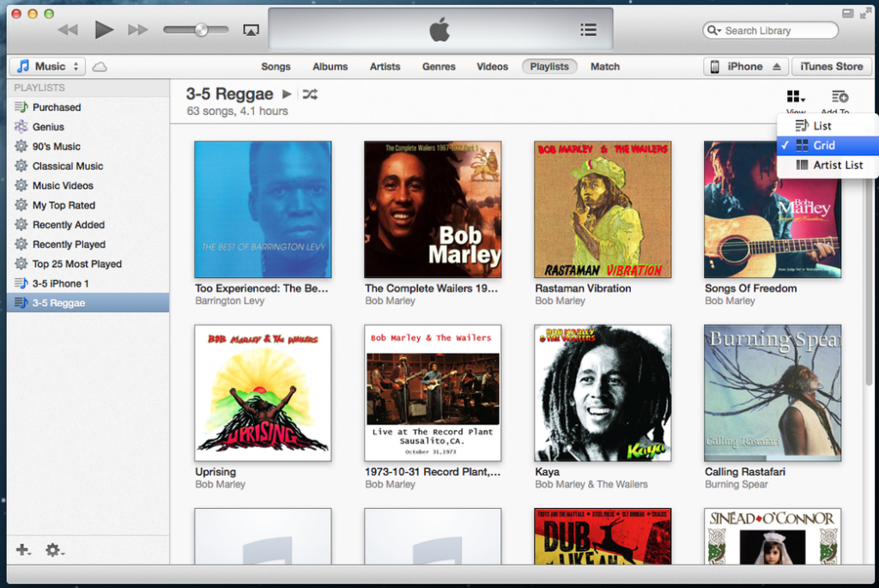The image size is (879, 588).
Task: Choose List view from menu
Action: point(827,126)
